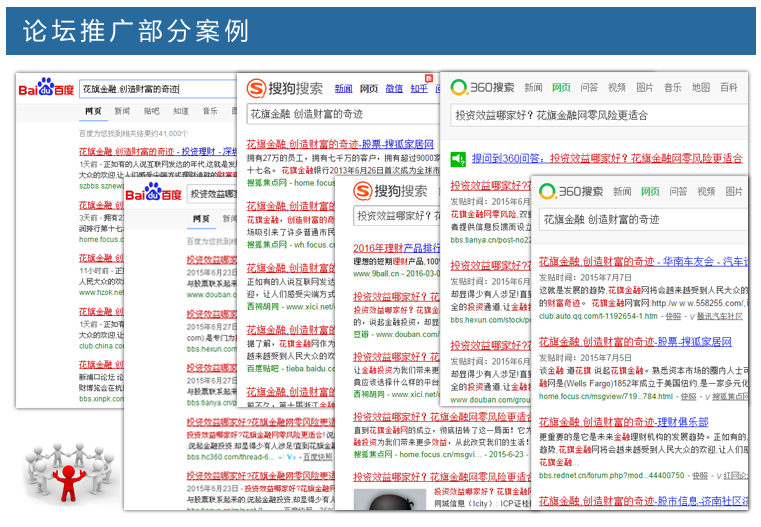Click the 360 search box with 投资效益哪家好
This screenshot has height=527, width=761.
pos(599,115)
